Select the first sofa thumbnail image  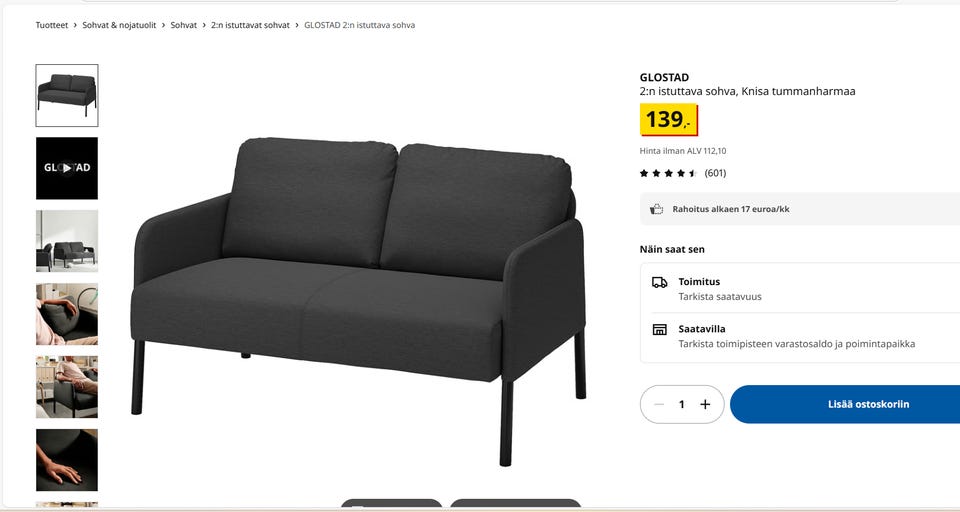67,96
